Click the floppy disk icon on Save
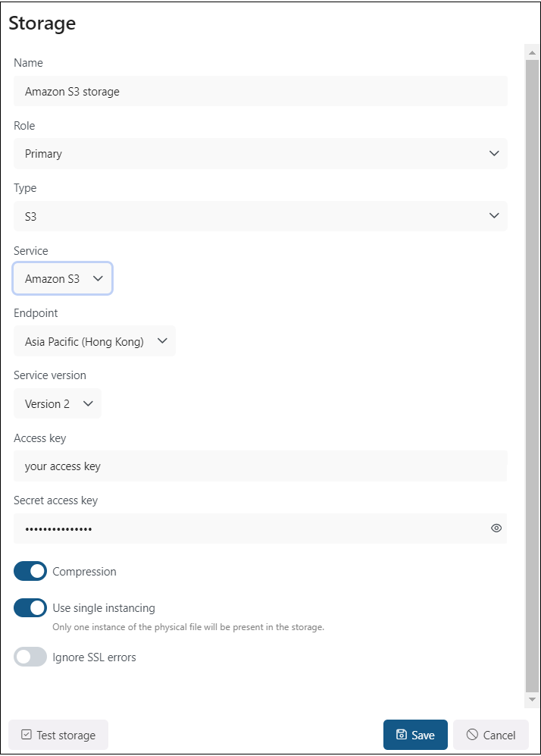This screenshot has height=756, width=541. (x=402, y=735)
